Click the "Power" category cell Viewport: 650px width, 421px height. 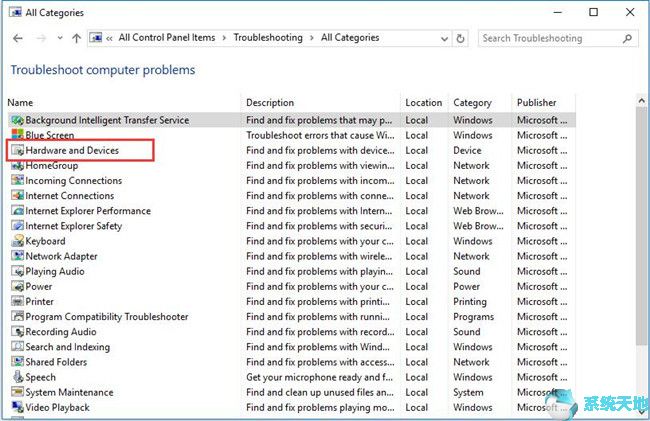coord(466,286)
